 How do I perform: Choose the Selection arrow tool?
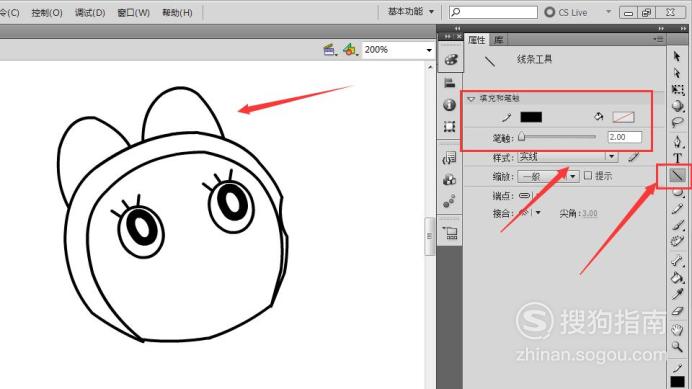pos(677,56)
